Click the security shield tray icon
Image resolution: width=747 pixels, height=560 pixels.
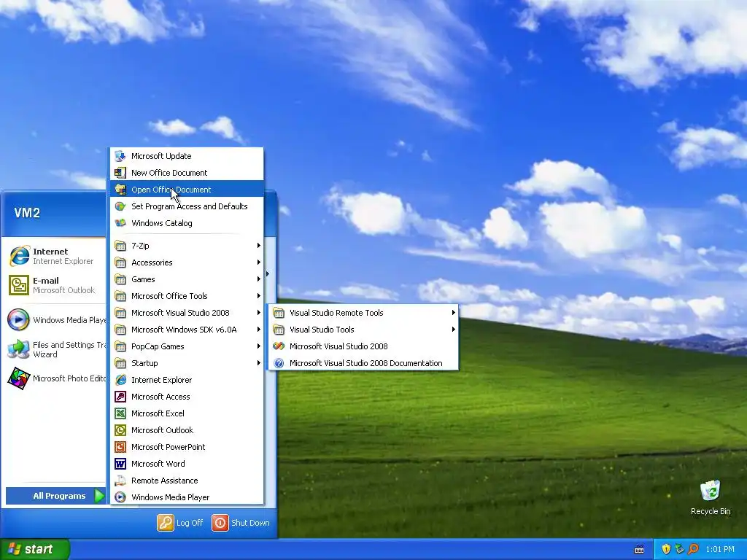(x=666, y=549)
